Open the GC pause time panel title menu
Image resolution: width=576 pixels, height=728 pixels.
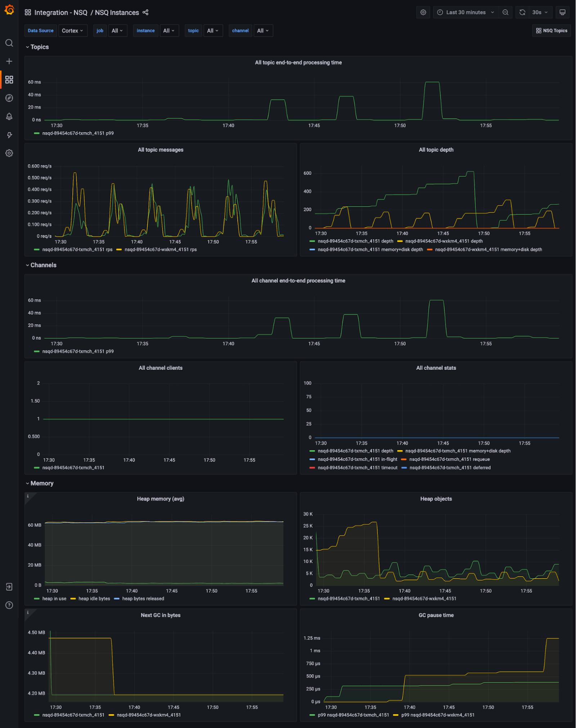436,615
